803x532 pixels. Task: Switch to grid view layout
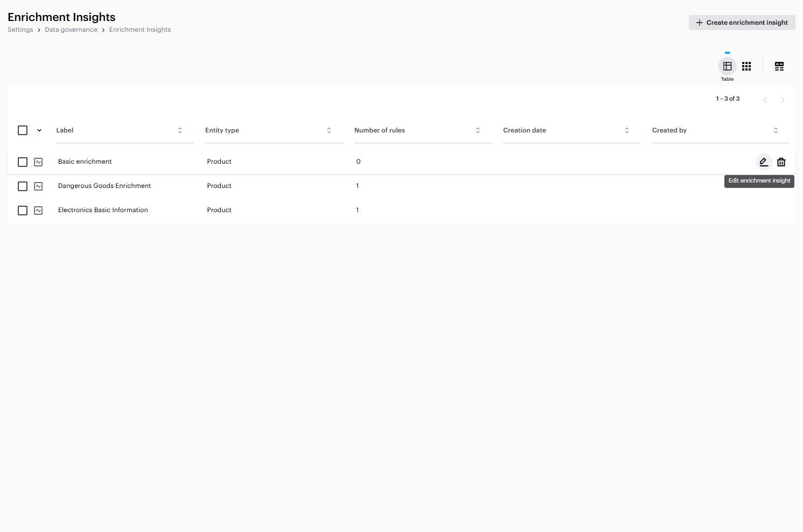coord(746,66)
